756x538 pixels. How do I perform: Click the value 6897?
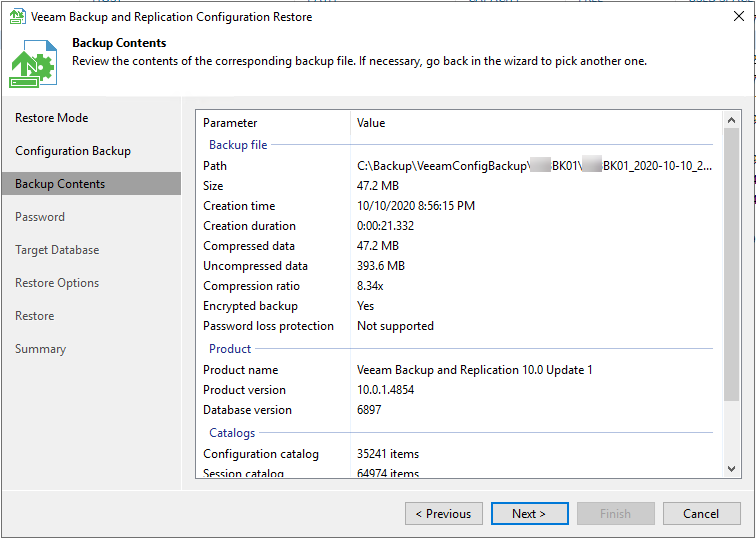tap(369, 410)
